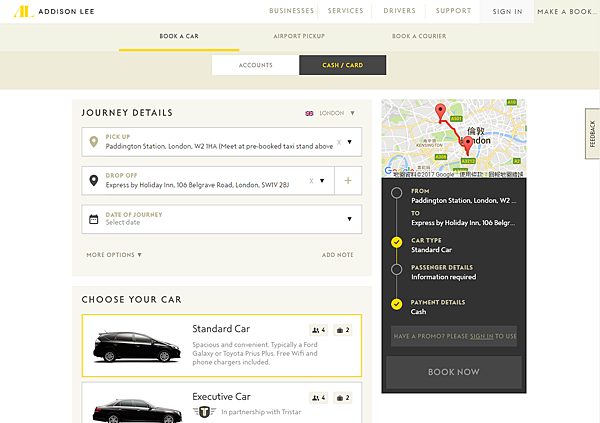Open the date of journey dropdown
The height and width of the screenshot is (423, 600).
pos(349,219)
